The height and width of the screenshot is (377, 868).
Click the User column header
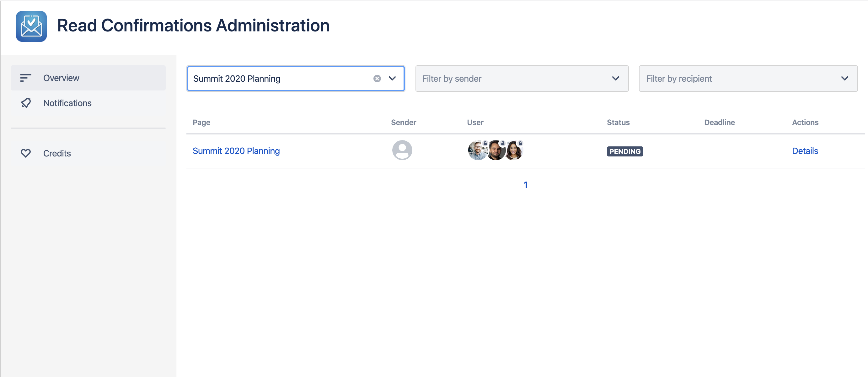coord(475,123)
